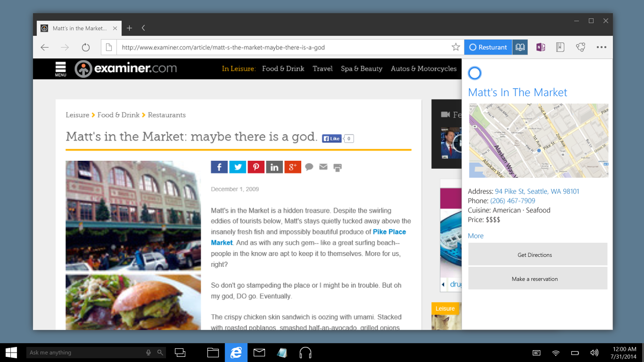Close the Matt's in the Market tab
The height and width of the screenshot is (362, 644).
tap(115, 28)
